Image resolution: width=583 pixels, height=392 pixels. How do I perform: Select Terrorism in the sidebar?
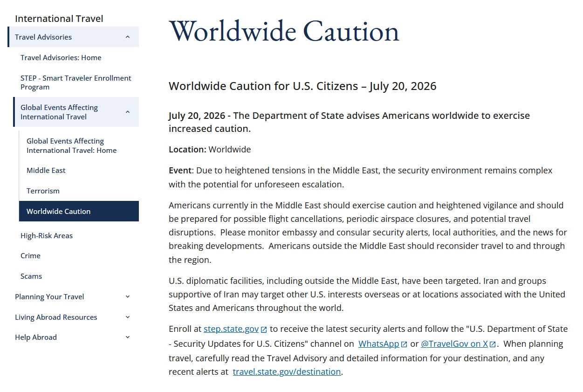point(43,191)
